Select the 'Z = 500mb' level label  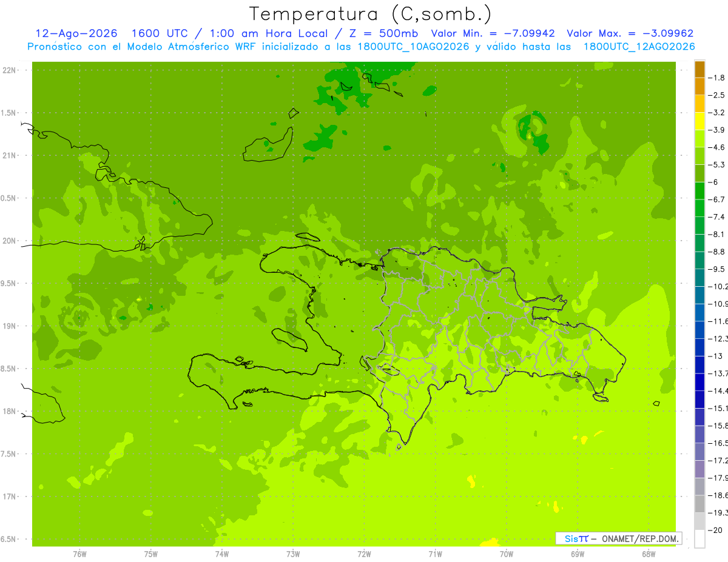382,33
